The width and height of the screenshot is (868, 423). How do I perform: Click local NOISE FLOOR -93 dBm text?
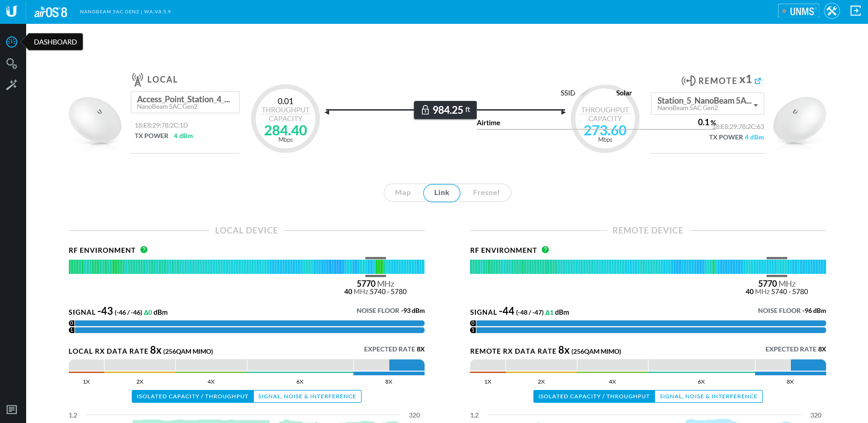[x=391, y=311]
